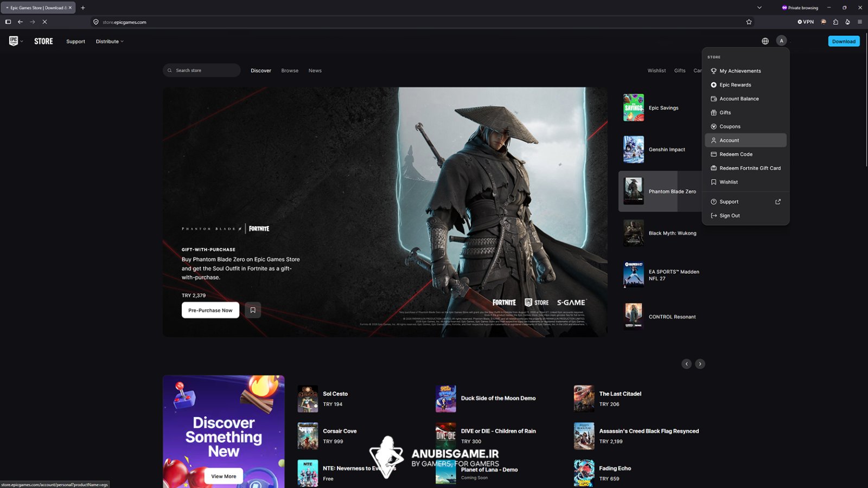
Task: Open Account Balance from the menu
Action: click(x=745, y=99)
